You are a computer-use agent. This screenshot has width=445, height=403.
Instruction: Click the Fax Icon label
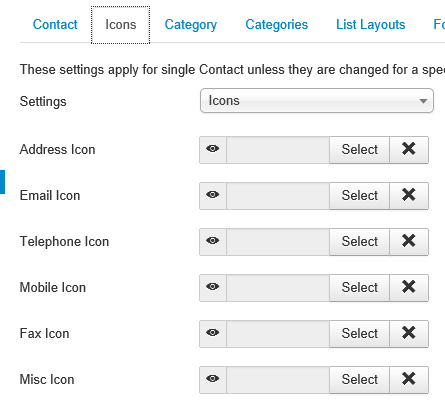tap(44, 334)
